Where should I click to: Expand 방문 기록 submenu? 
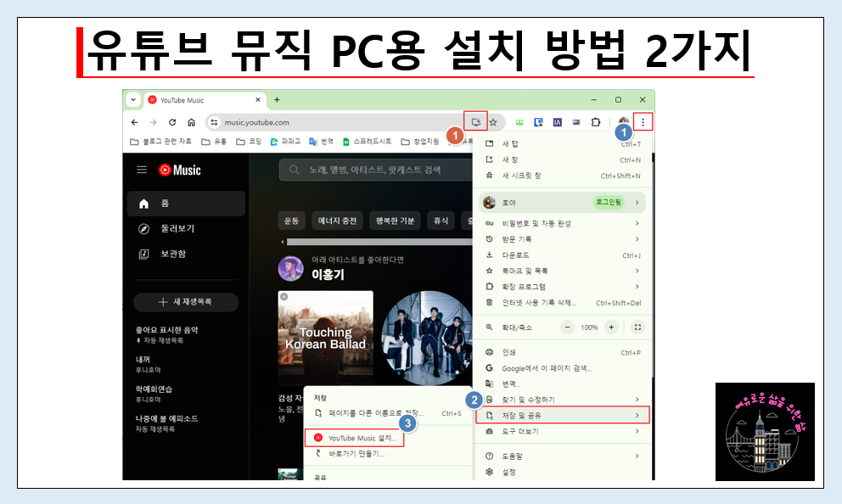tap(562, 239)
